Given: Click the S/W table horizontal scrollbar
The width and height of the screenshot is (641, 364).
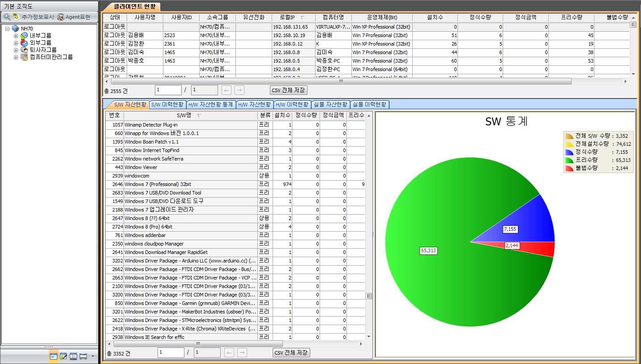Looking at the screenshot, I should point(198,344).
